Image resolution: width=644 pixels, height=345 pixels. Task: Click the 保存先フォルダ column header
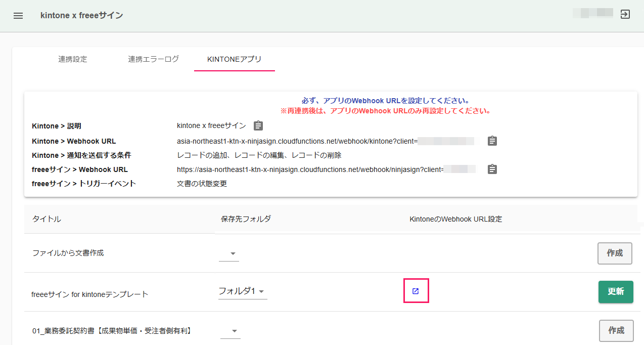click(x=246, y=219)
